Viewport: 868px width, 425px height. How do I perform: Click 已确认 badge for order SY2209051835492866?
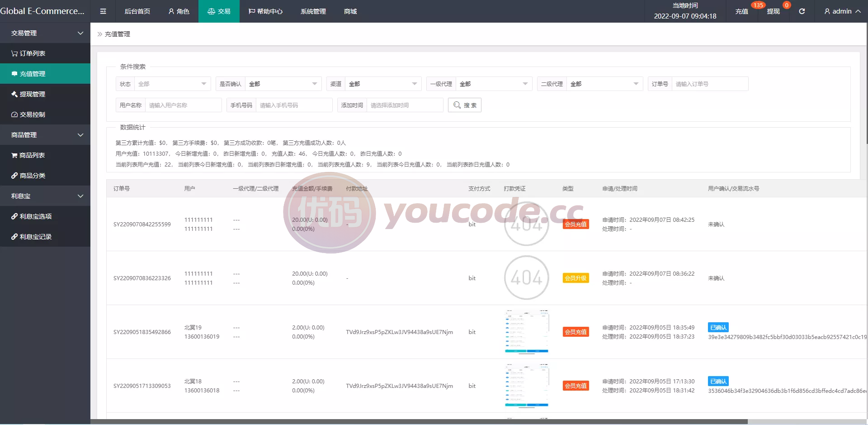(718, 327)
